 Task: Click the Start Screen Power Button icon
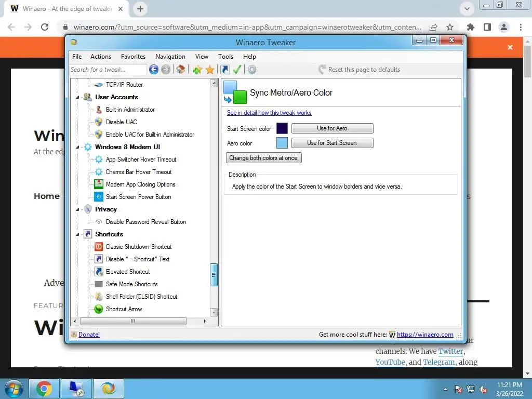98,196
